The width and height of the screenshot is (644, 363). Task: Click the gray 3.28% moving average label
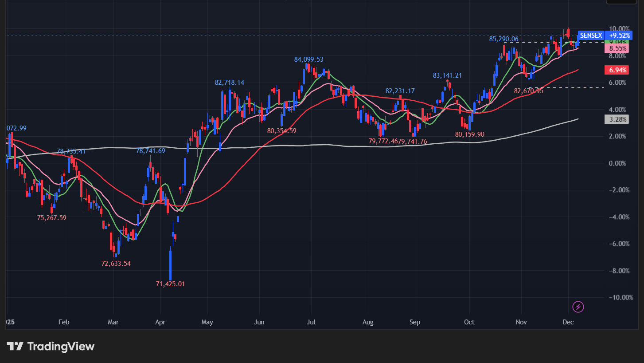tap(617, 119)
